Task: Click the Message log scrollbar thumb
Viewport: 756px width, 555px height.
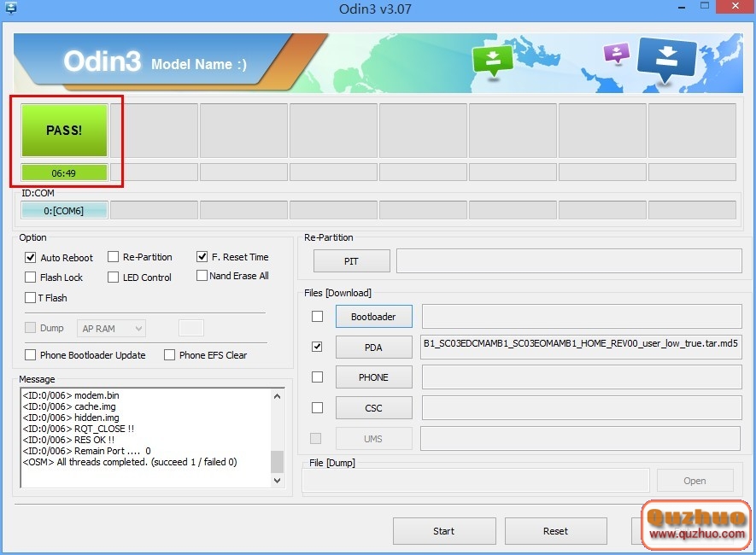Action: point(278,462)
